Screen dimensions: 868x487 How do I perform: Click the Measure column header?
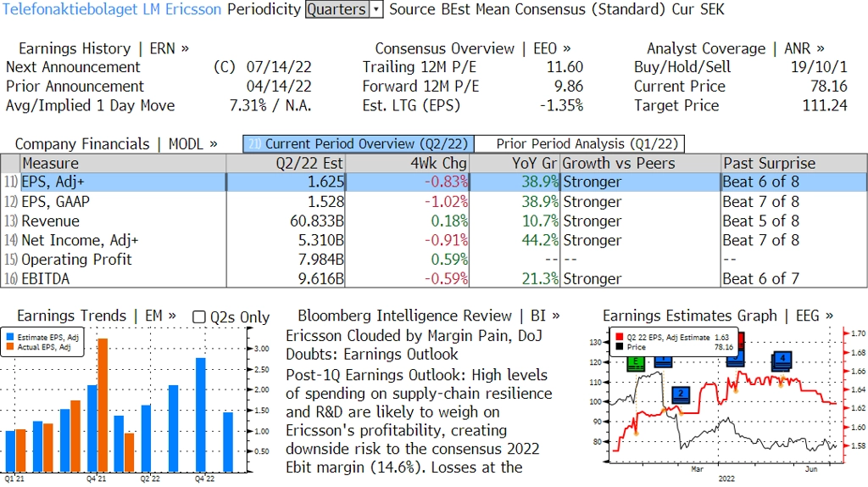[x=123, y=164]
